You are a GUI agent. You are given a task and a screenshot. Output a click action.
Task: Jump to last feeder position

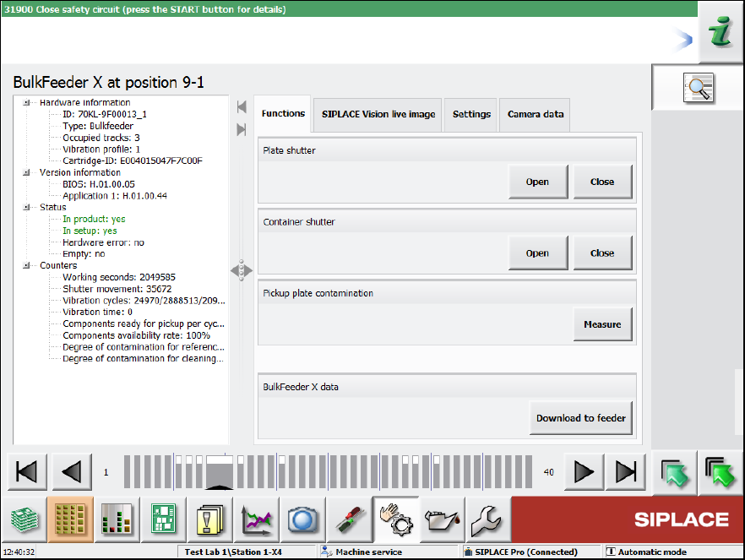(x=625, y=471)
